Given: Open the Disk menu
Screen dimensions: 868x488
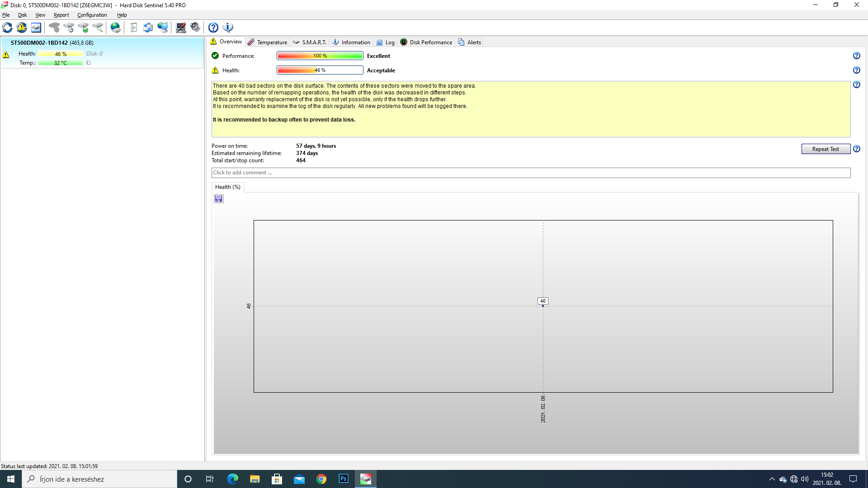Looking at the screenshot, I should [23, 15].
